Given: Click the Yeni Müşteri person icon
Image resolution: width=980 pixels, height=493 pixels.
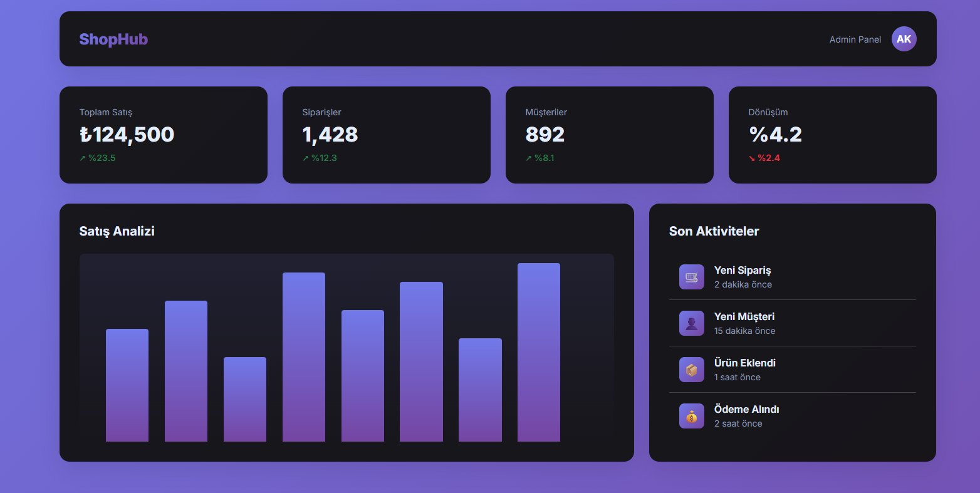Looking at the screenshot, I should (x=691, y=323).
